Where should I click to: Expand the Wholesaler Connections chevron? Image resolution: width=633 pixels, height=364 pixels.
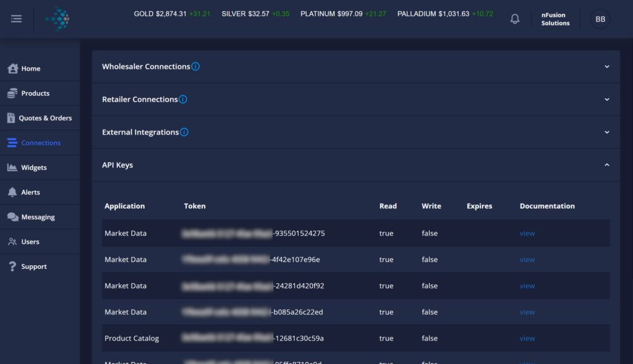[607, 67]
